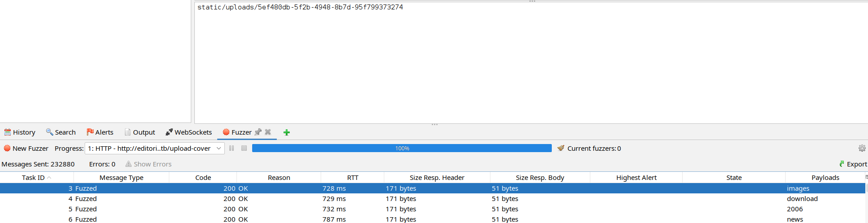Click the WebSockets plug icon

tap(169, 132)
